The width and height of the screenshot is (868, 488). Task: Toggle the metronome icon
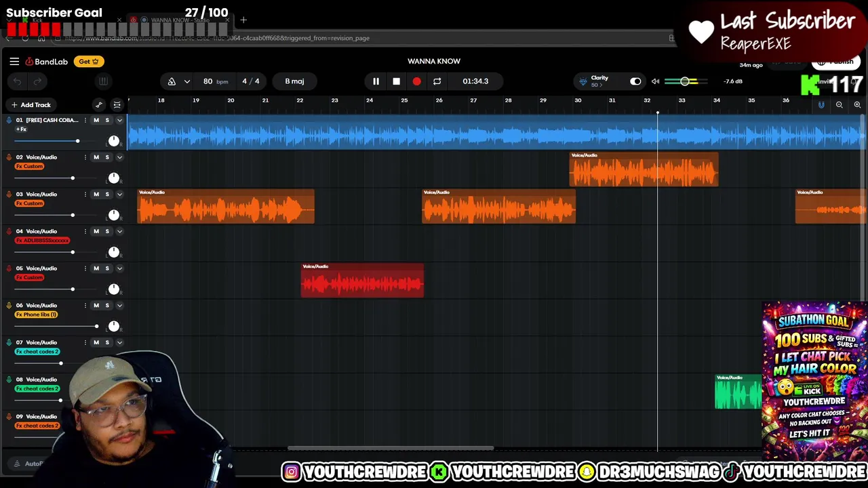pyautogui.click(x=172, y=81)
